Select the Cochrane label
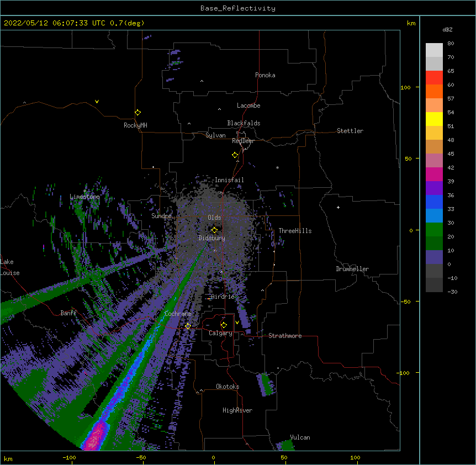The image size is (476, 465). click(178, 314)
